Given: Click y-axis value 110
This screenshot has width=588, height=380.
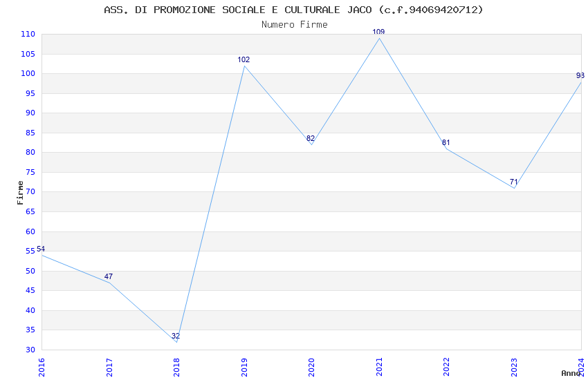Looking at the screenshot, I should pos(28,35).
